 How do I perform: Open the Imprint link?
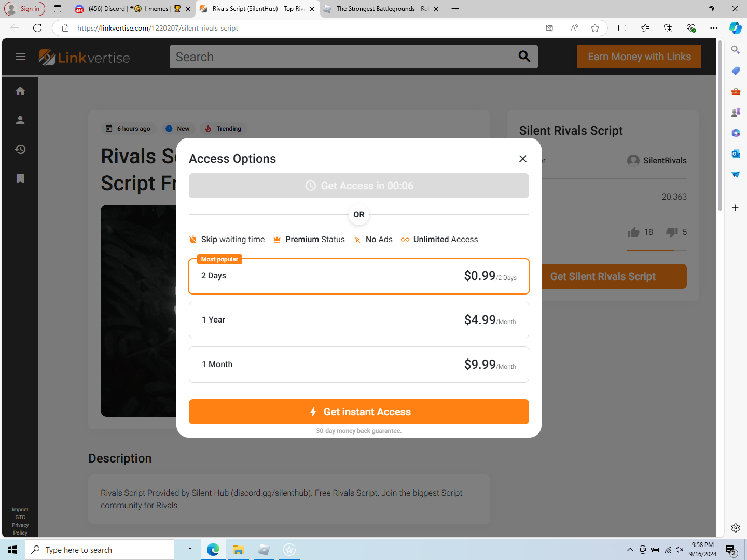[20, 510]
